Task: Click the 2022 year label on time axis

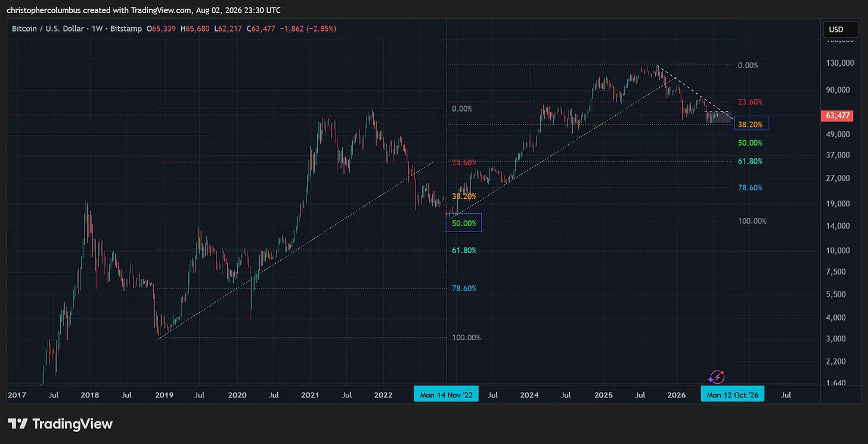Action: pos(383,394)
